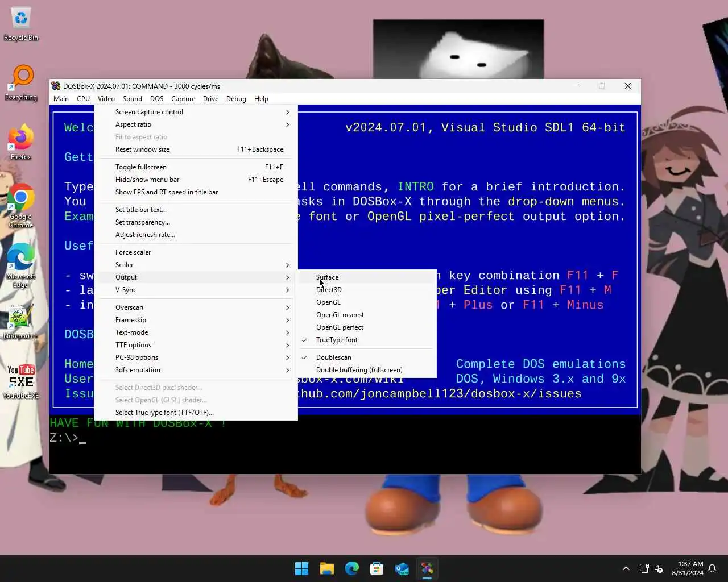The height and width of the screenshot is (582, 728).
Task: Open Microsoft Edge desktop shortcut
Action: [x=21, y=265]
